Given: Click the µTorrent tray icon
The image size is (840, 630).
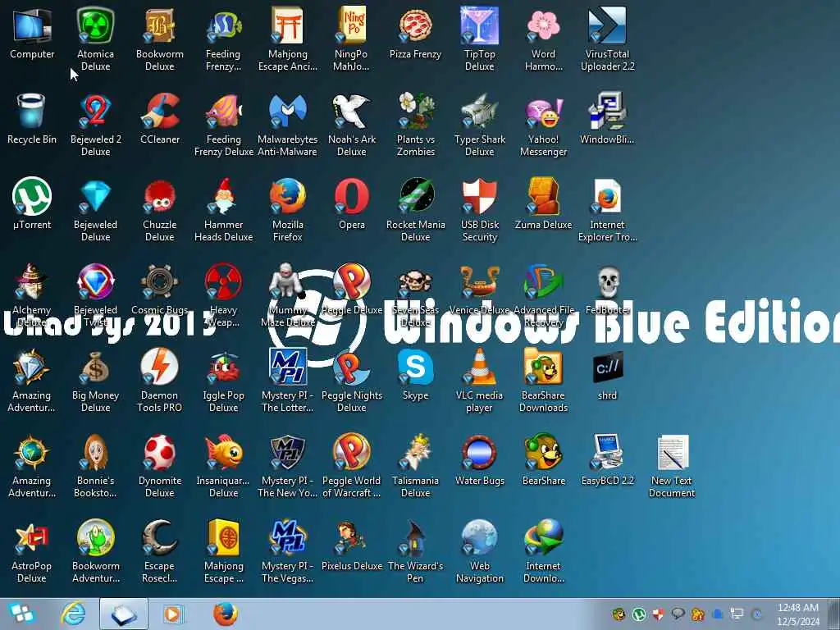Looking at the screenshot, I should click(638, 614).
